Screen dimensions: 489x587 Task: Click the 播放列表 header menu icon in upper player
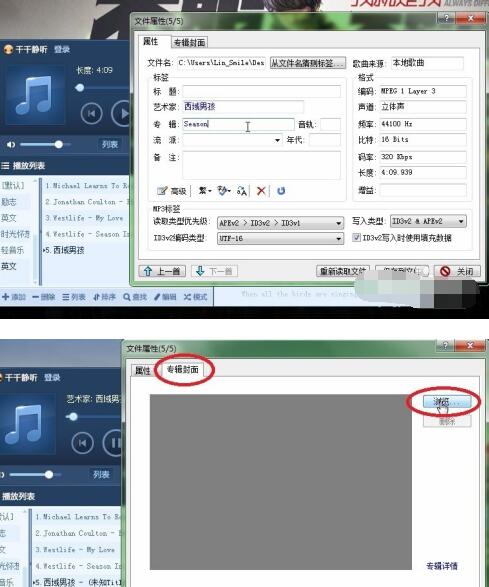(5, 165)
